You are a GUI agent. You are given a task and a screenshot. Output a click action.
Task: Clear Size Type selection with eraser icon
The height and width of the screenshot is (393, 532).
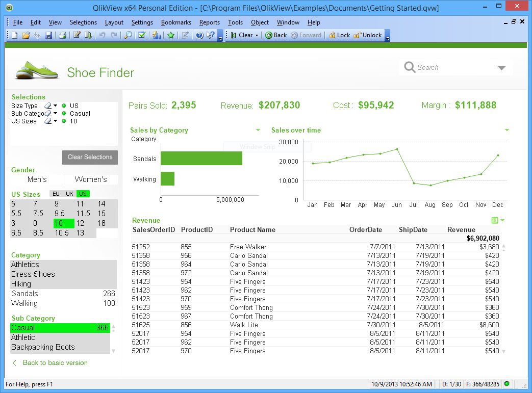tap(47, 106)
